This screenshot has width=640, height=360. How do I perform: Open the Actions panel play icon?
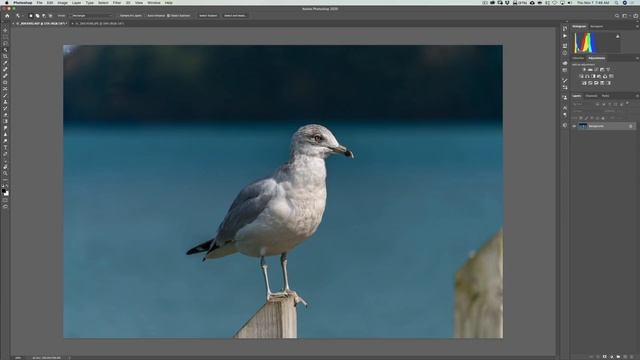[x=565, y=36]
